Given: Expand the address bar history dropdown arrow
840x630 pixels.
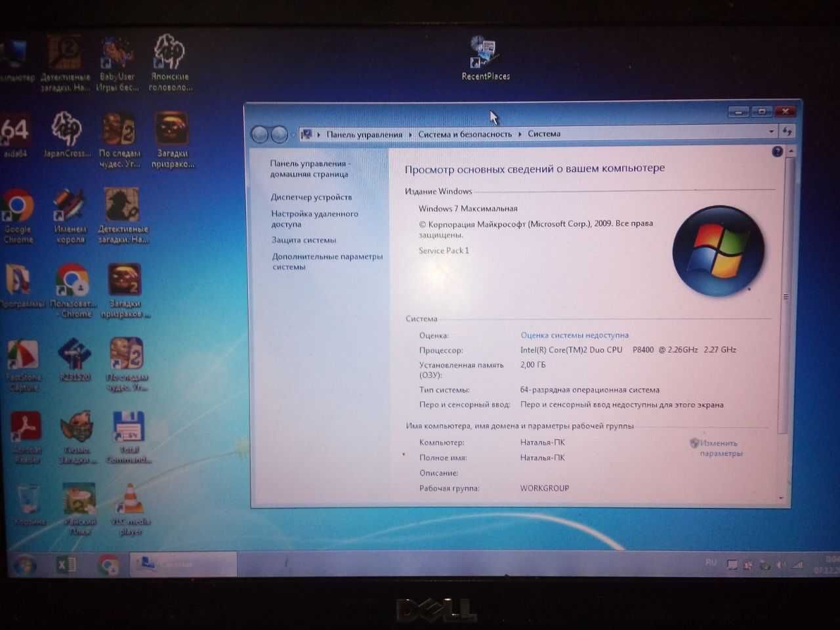Looking at the screenshot, I should 771,132.
